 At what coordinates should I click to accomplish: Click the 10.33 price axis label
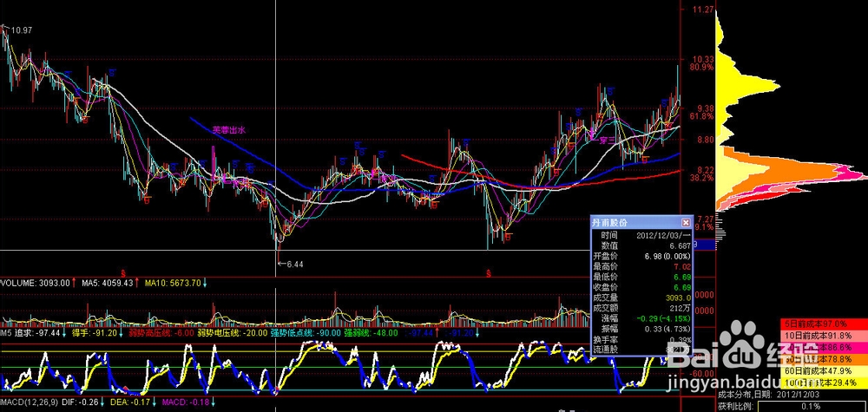tap(703, 59)
